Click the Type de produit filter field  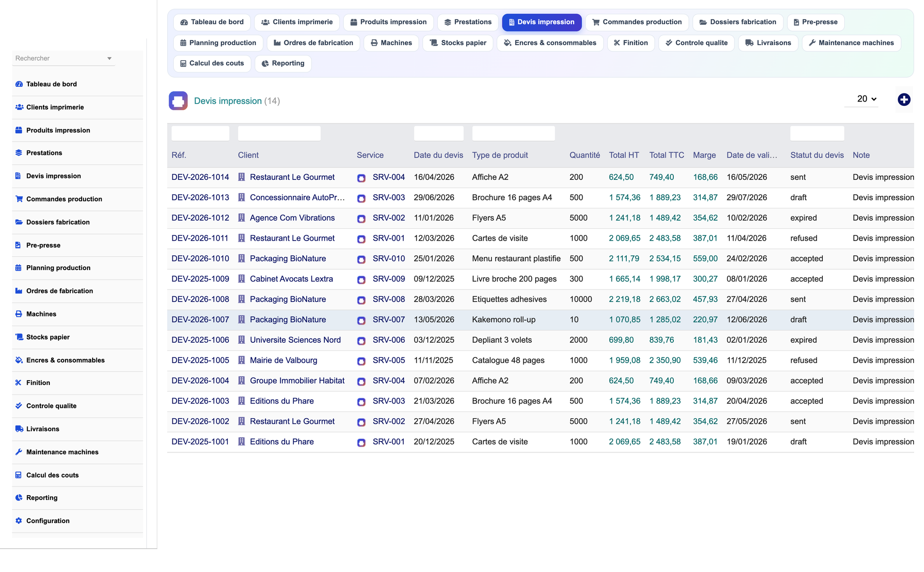513,133
